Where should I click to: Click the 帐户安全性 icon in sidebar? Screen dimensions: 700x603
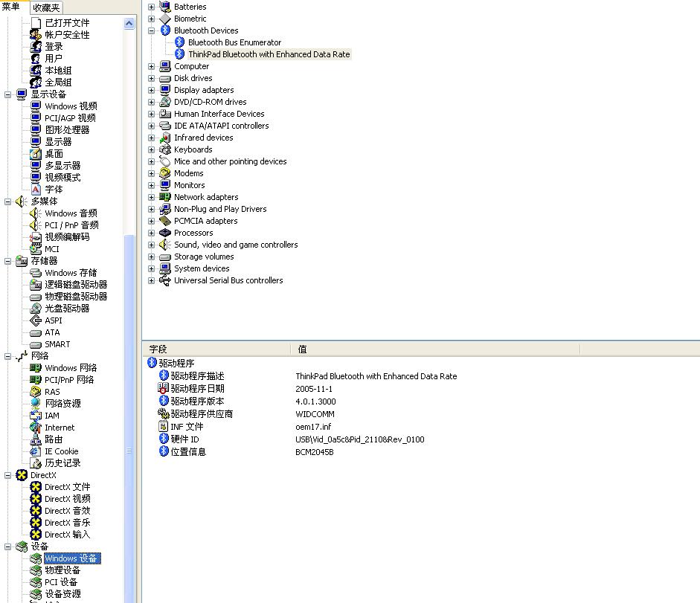(36, 35)
